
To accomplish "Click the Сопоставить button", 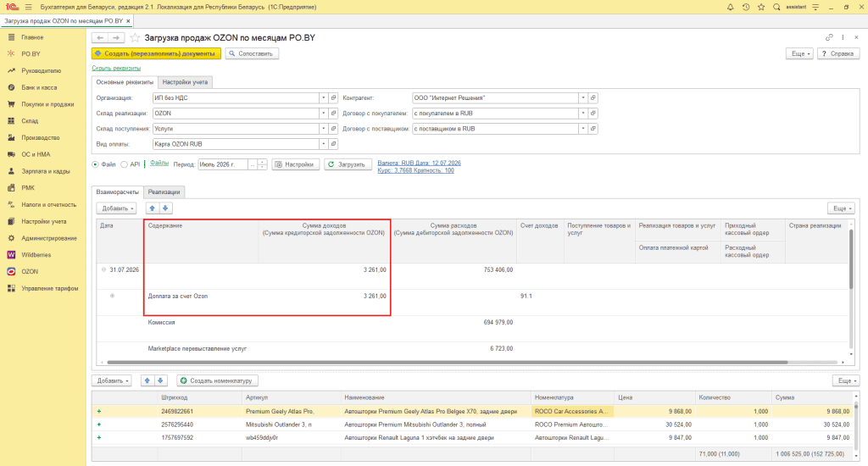I will click(x=251, y=53).
